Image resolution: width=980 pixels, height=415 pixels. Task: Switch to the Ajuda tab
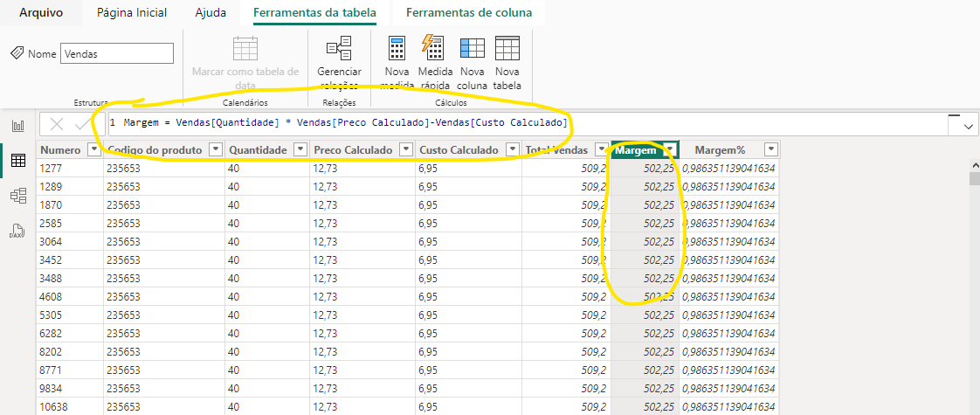(210, 12)
